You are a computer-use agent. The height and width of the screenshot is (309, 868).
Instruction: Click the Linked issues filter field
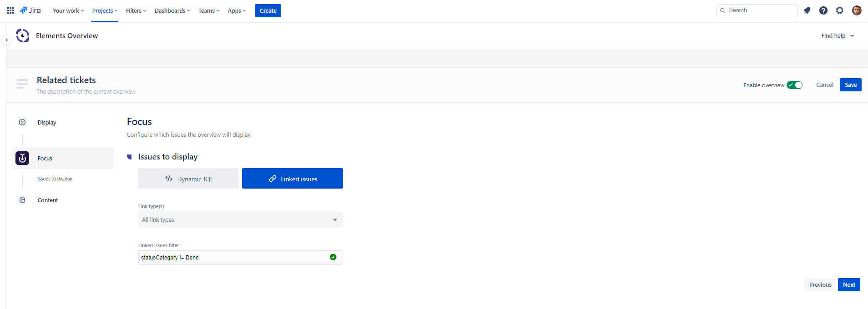(232, 258)
